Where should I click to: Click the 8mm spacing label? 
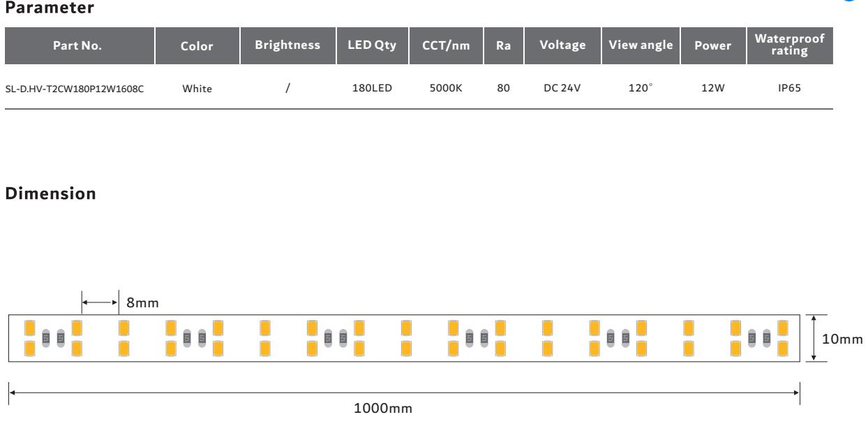click(x=142, y=303)
